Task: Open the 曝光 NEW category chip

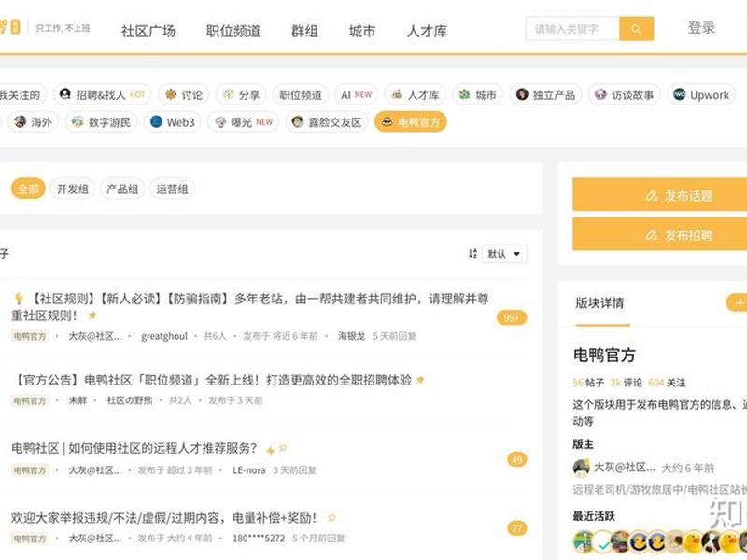Action: (244, 122)
